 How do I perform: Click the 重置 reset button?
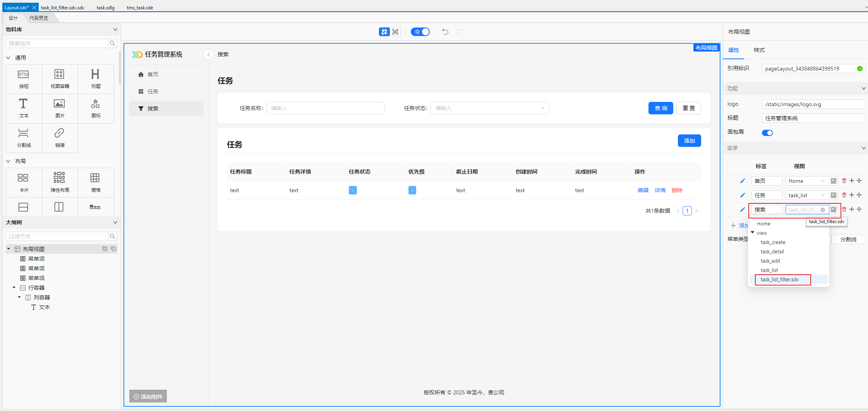pos(689,108)
